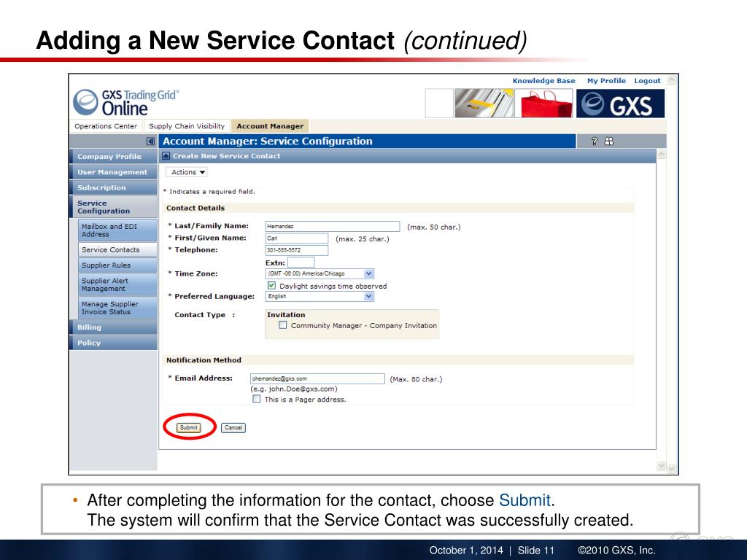Open help question mark icon
Viewport: 747px width, 560px height.
pyautogui.click(x=594, y=141)
